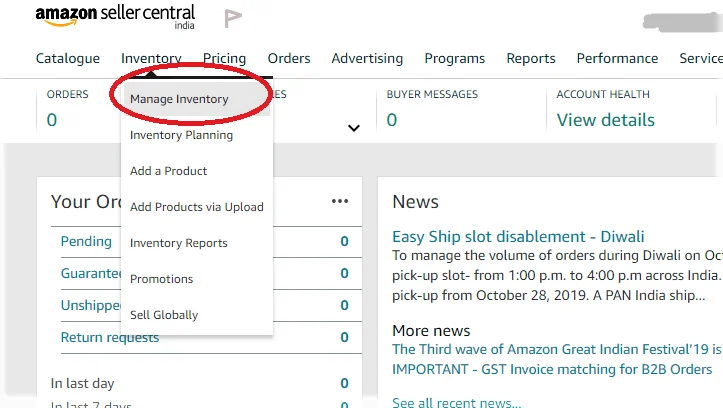This screenshot has width=723, height=408.
Task: Click the Pending orders link
Action: click(86, 241)
